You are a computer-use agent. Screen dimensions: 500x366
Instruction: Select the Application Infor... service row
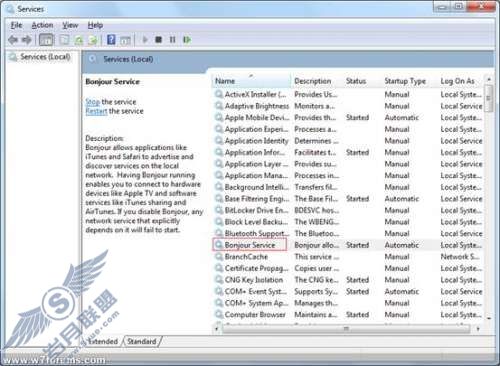point(348,152)
